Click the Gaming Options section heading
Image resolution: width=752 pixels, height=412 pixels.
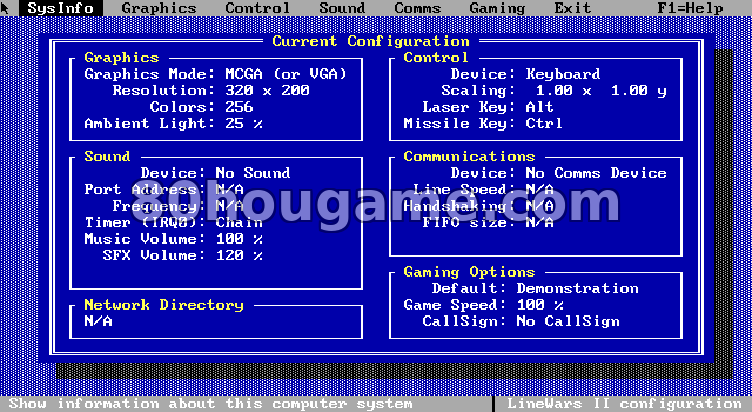pyautogui.click(x=469, y=272)
